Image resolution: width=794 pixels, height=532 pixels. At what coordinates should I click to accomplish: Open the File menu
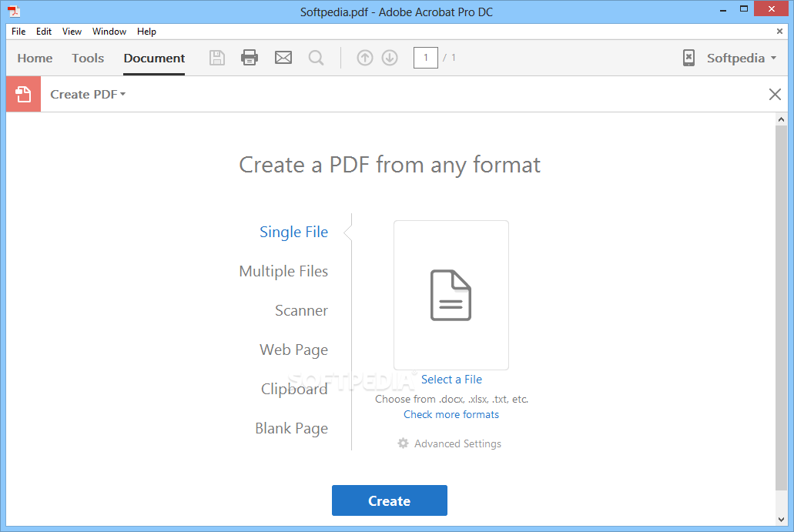coord(18,32)
